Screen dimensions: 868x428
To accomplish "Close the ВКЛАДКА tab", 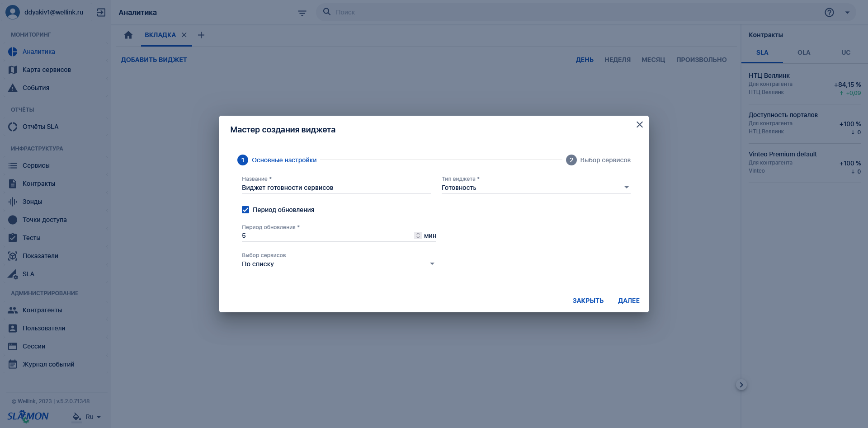I will pyautogui.click(x=184, y=35).
